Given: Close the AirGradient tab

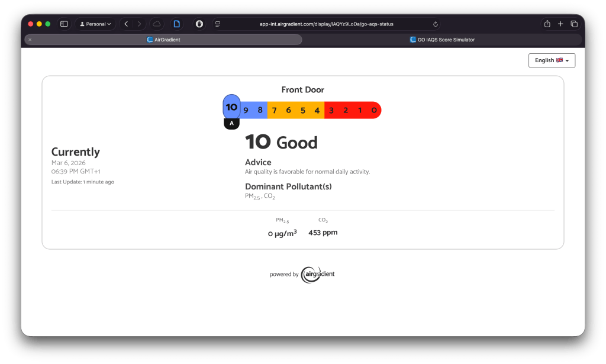Looking at the screenshot, I should pos(30,40).
